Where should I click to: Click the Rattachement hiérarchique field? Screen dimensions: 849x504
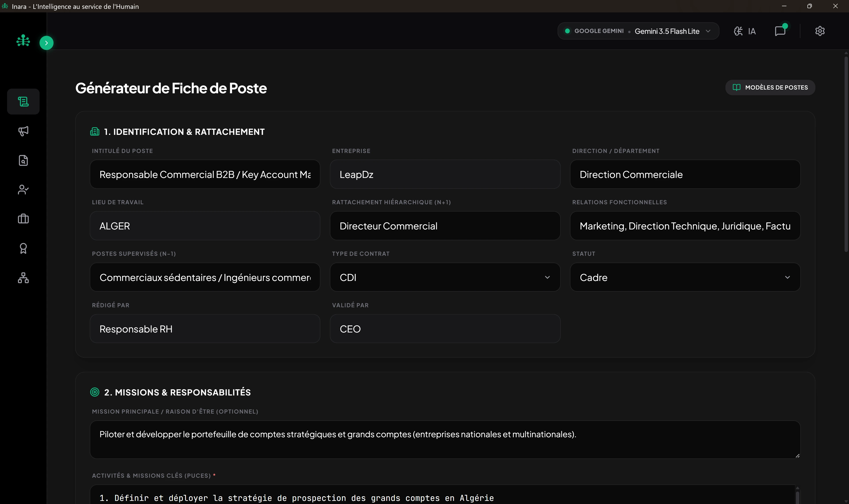tap(445, 226)
